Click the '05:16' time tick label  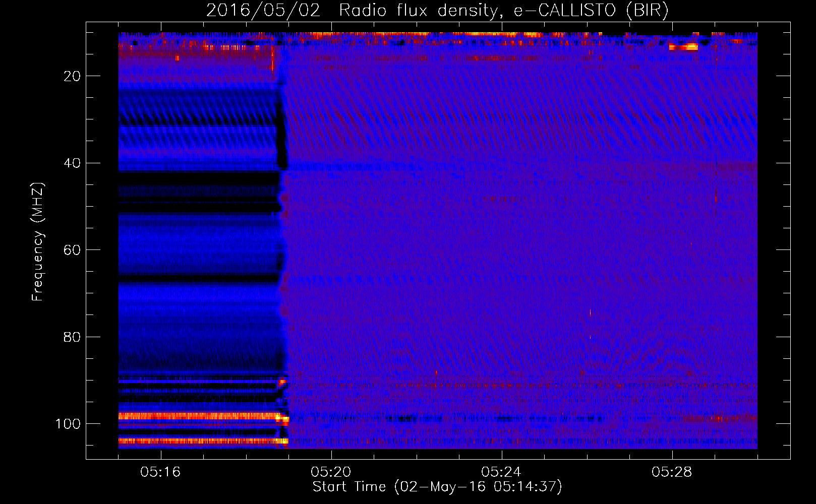pyautogui.click(x=160, y=472)
